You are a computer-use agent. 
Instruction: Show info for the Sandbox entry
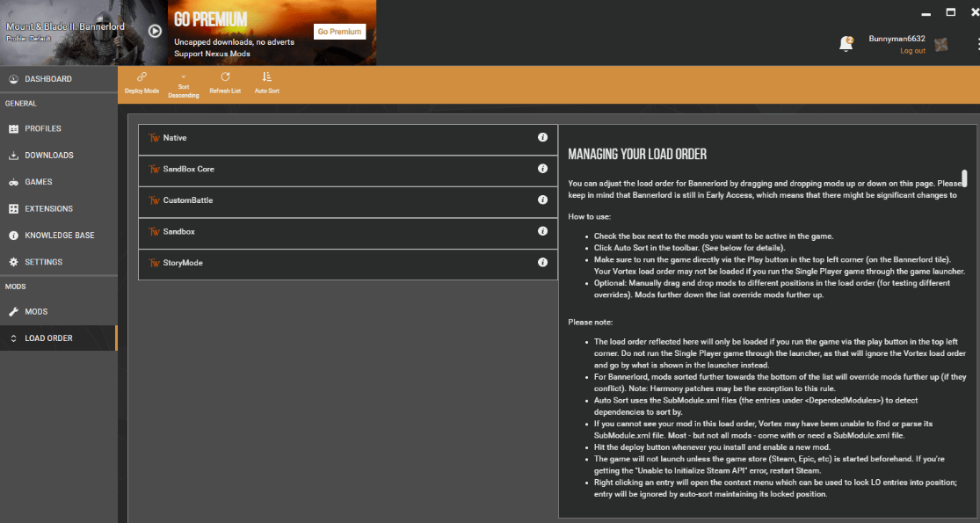point(542,231)
